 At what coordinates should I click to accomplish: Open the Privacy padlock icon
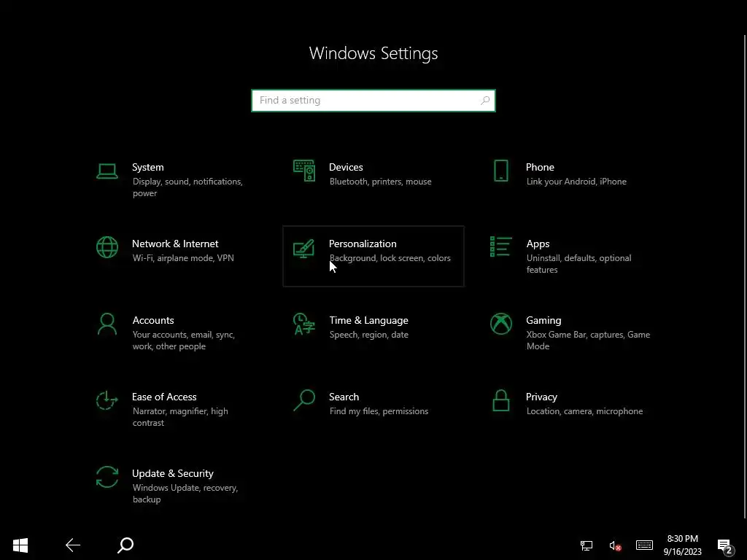point(500,400)
